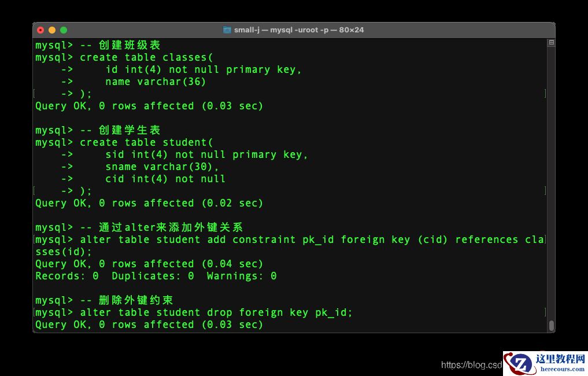Click the terminal scrollbar thumb
Image resolution: width=588 pixels, height=376 pixels.
(551, 325)
